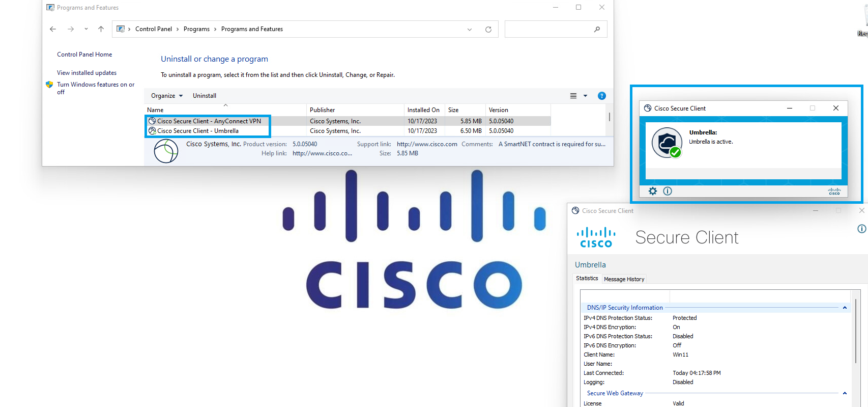
Task: Switch to the Statistics tab
Action: click(587, 278)
